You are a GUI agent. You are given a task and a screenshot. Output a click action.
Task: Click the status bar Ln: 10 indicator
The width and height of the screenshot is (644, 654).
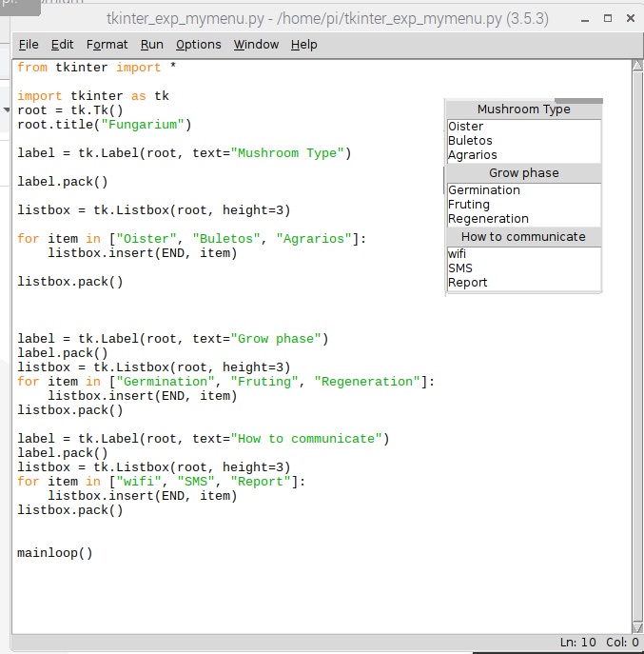coord(577,643)
